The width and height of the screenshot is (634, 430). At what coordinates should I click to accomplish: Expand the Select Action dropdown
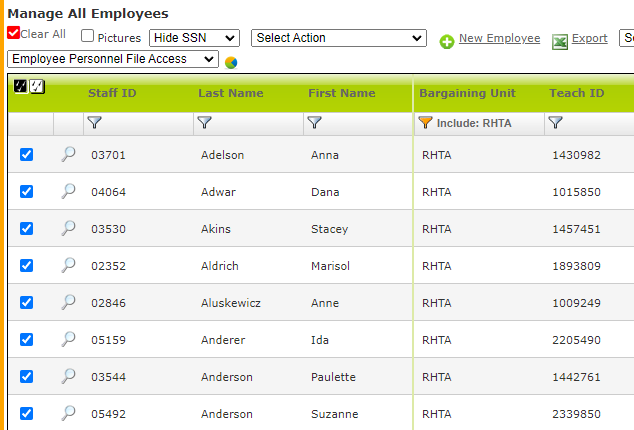tap(339, 38)
